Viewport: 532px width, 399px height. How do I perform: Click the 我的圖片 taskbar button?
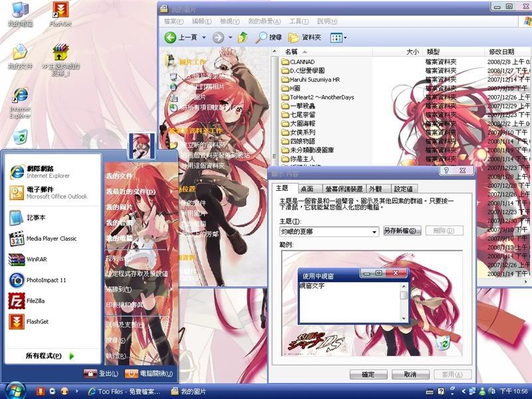[189, 391]
